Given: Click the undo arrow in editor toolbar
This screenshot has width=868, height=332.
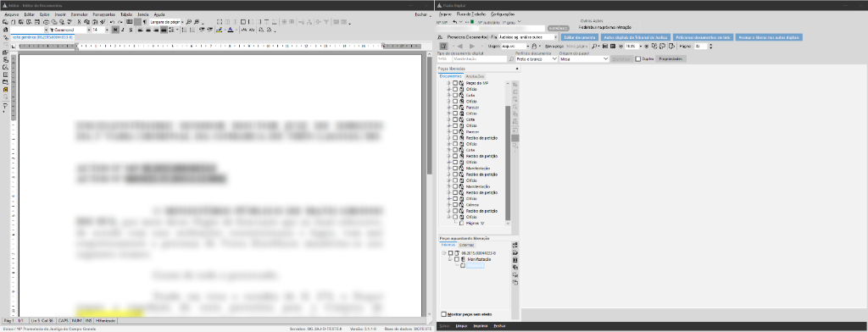Looking at the screenshot, I should point(113,22).
